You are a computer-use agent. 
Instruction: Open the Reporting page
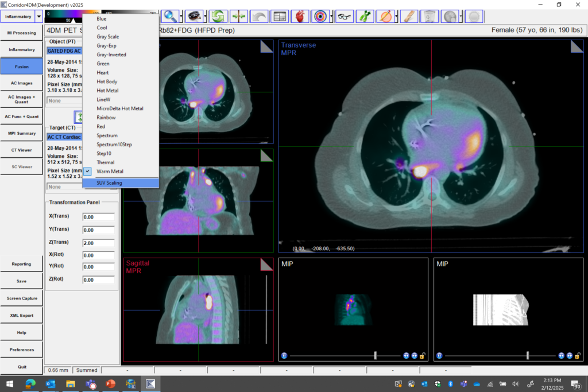[22, 264]
